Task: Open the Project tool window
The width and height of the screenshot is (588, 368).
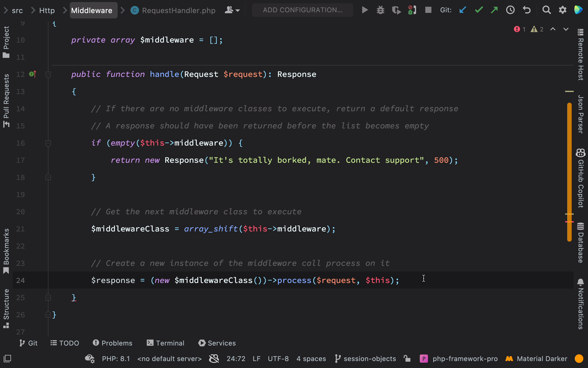Action: click(x=6, y=42)
